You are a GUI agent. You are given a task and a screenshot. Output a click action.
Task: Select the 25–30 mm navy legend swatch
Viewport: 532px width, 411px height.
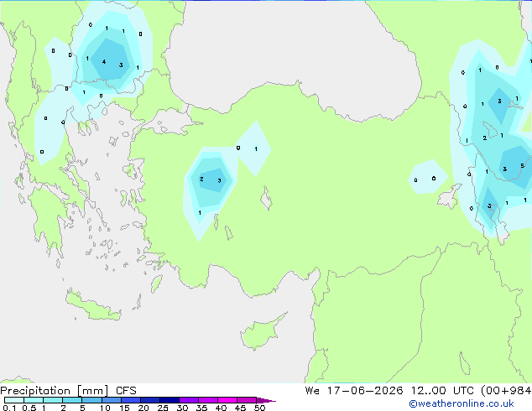[x=170, y=400]
